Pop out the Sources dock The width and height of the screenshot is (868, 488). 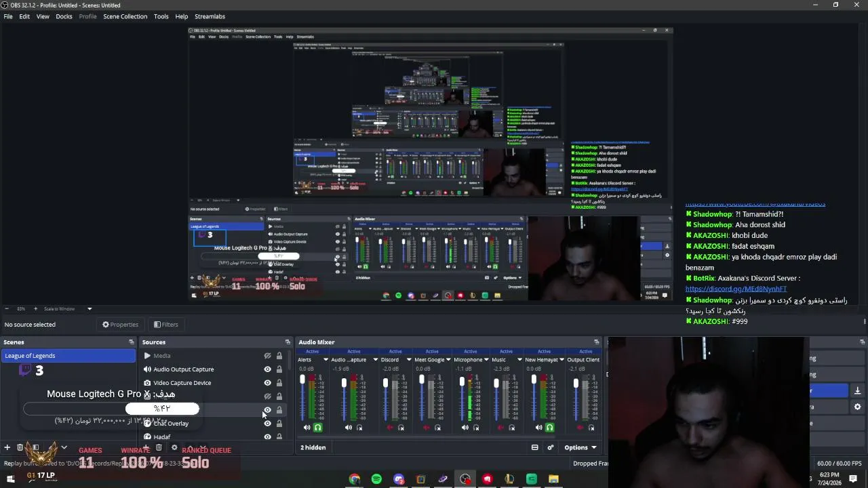288,342
